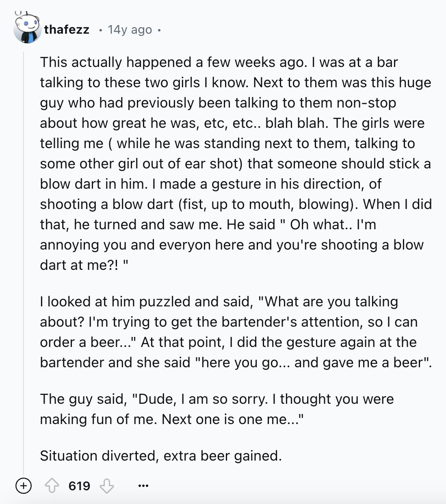Downvote the comment with the down arrow
This screenshot has width=446, height=504.
(107, 485)
